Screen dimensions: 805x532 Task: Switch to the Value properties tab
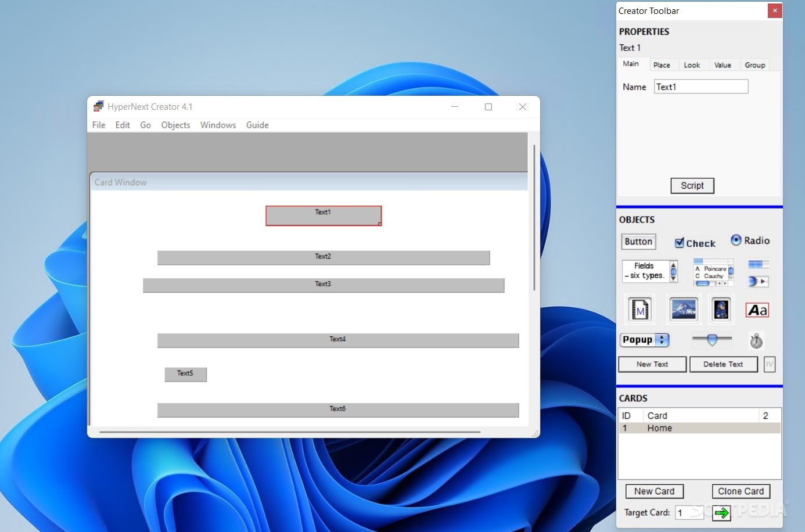(x=723, y=65)
